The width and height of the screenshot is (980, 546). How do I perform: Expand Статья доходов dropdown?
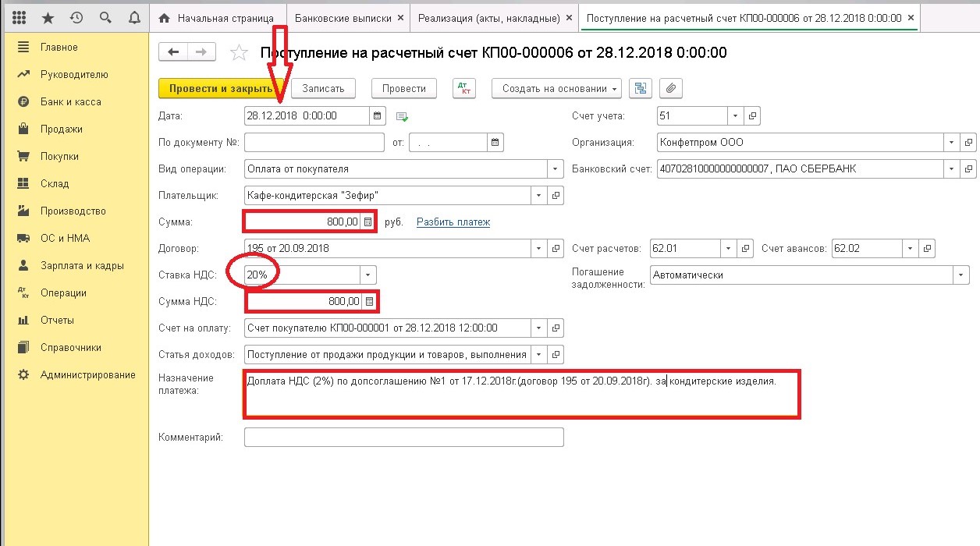click(x=539, y=354)
